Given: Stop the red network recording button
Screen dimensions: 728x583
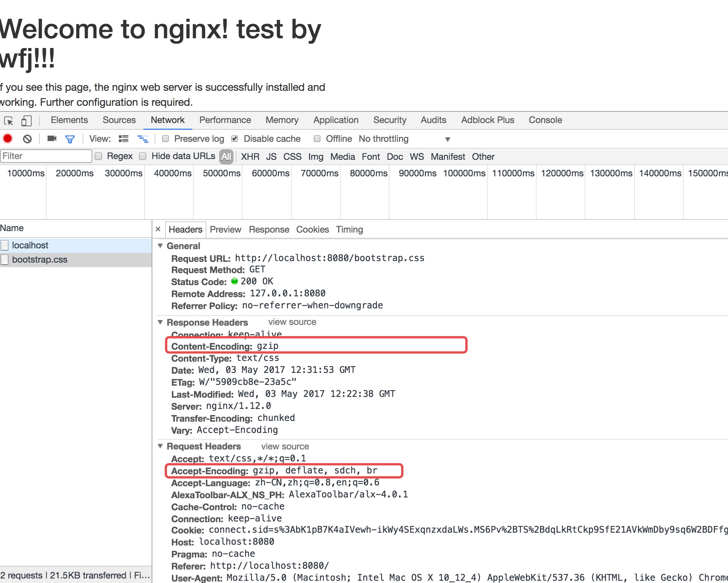Looking at the screenshot, I should point(8,139).
